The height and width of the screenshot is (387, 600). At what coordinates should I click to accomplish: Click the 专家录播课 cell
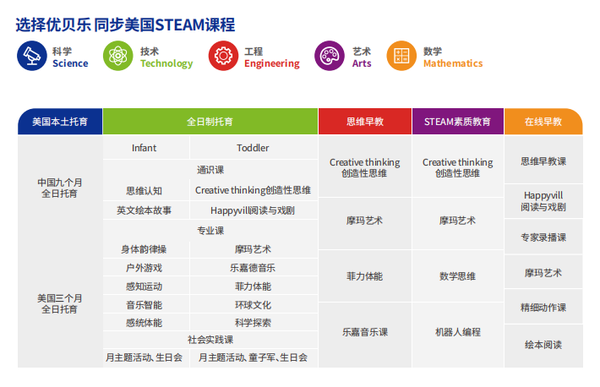[x=544, y=237]
